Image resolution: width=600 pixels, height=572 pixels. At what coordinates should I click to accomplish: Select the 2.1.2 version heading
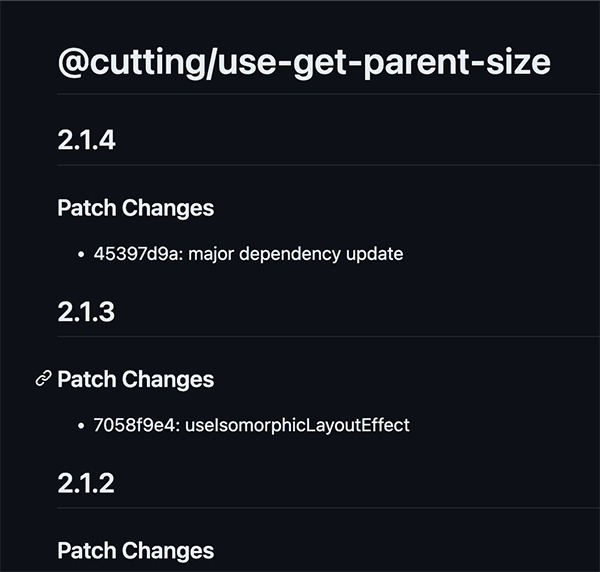(86, 483)
